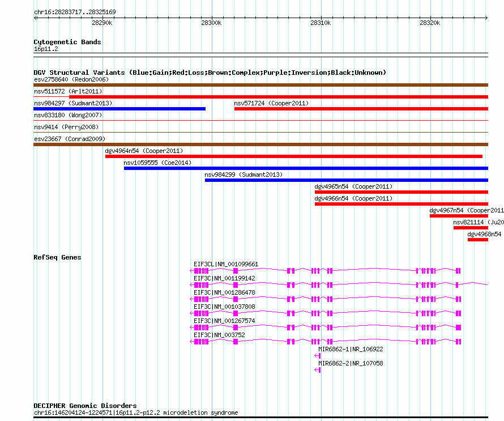The height and width of the screenshot is (421, 504).
Task: Click the red bar under nsv571724
Action: click(361, 109)
